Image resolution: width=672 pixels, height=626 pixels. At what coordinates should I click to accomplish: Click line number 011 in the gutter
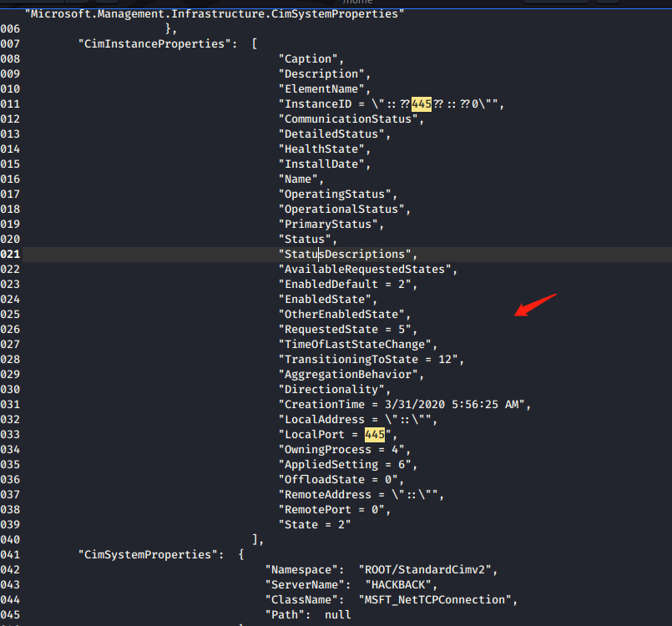10,103
